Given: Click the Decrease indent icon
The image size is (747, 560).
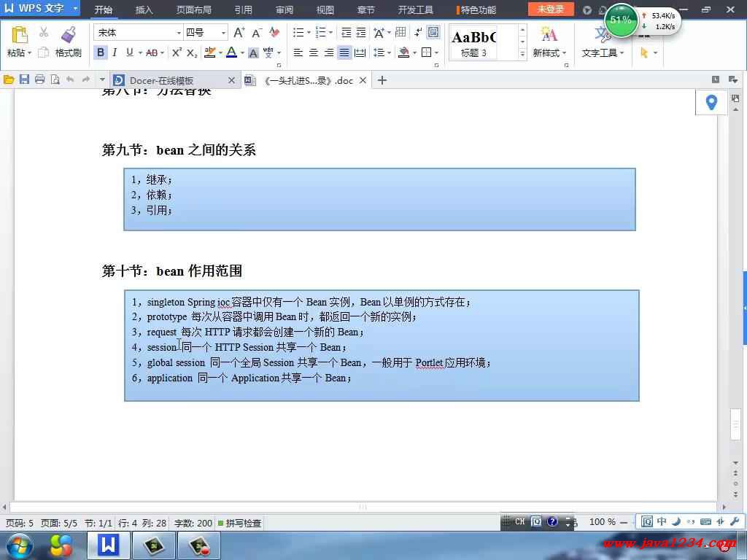Looking at the screenshot, I should (x=347, y=32).
